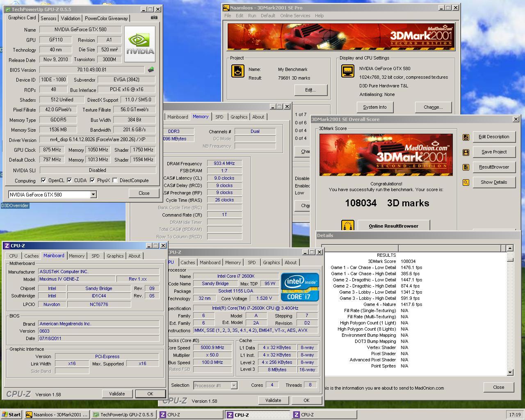This screenshot has height=420, width=525.
Task: Open the PowerColor Giveaway tab
Action: [106, 18]
